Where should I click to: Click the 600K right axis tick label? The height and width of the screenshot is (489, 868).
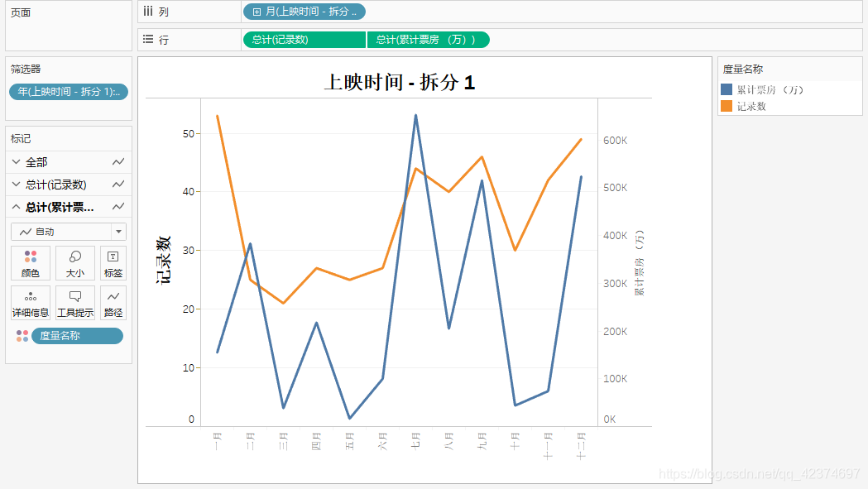615,141
